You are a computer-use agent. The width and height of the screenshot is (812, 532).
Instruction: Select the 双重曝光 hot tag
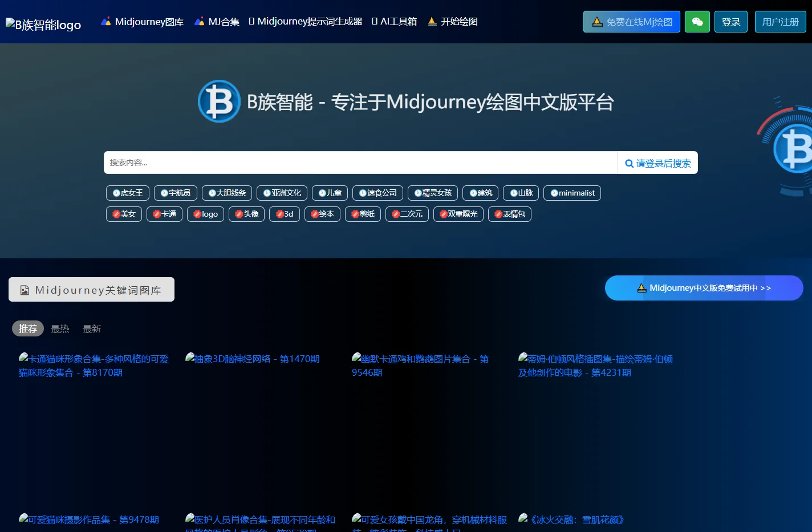pyautogui.click(x=458, y=214)
